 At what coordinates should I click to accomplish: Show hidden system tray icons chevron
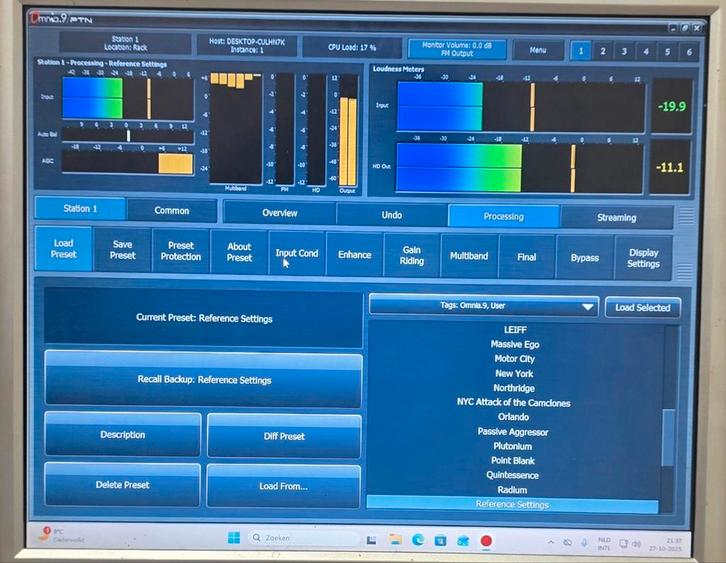(551, 541)
